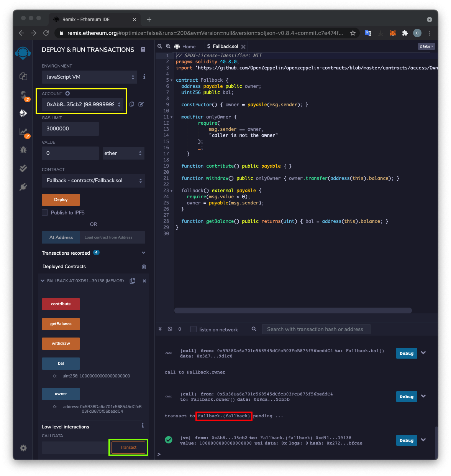The height and width of the screenshot is (476, 451).
Task: Open Deploy & run transactions sidebar icon
Action: (x=23, y=113)
